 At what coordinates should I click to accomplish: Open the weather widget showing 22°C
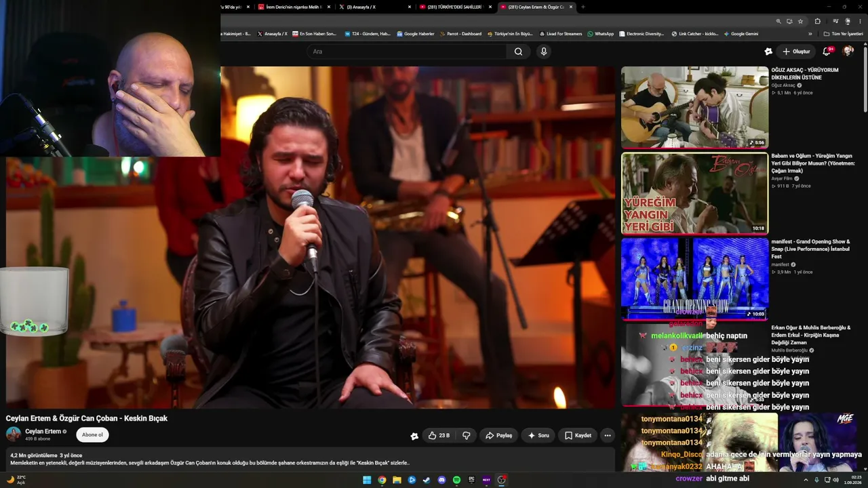(16, 480)
